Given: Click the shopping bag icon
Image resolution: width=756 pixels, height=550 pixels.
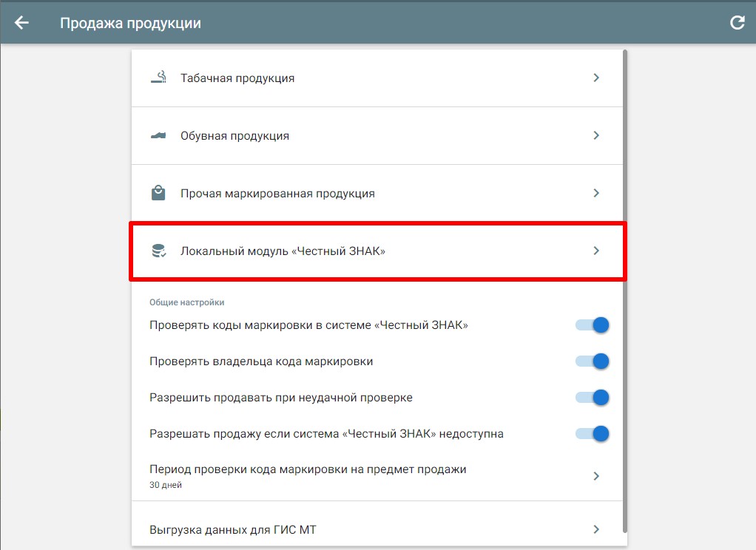Looking at the screenshot, I should 158,193.
